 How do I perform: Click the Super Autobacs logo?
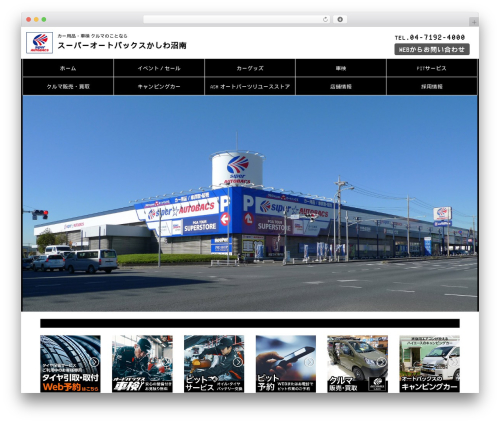pyautogui.click(x=39, y=43)
